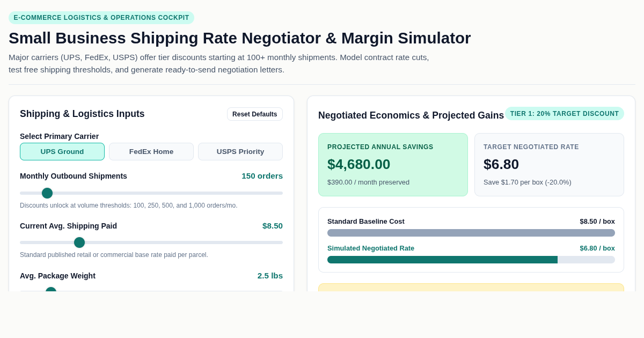The width and height of the screenshot is (644, 338).
Task: Click 'Negotiated Economics & Projected Gains' heading
Action: [x=411, y=115]
